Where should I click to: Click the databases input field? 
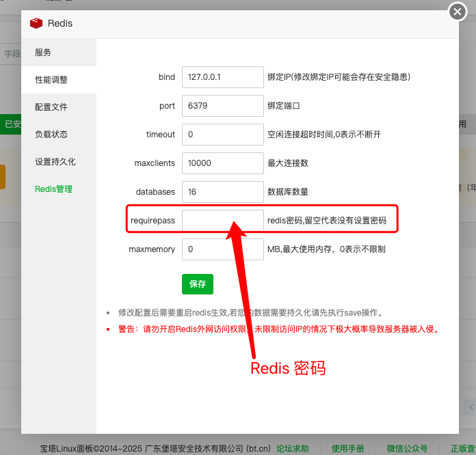[x=223, y=192]
